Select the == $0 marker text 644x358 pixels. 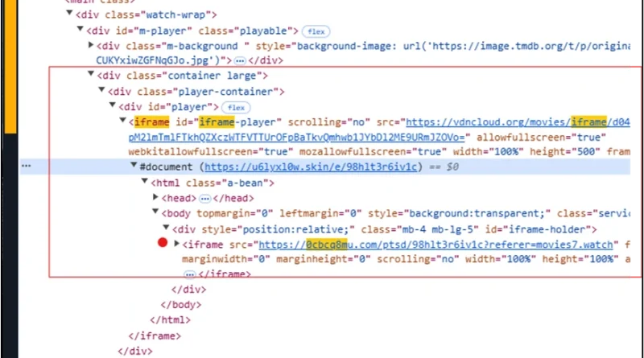[444, 167]
